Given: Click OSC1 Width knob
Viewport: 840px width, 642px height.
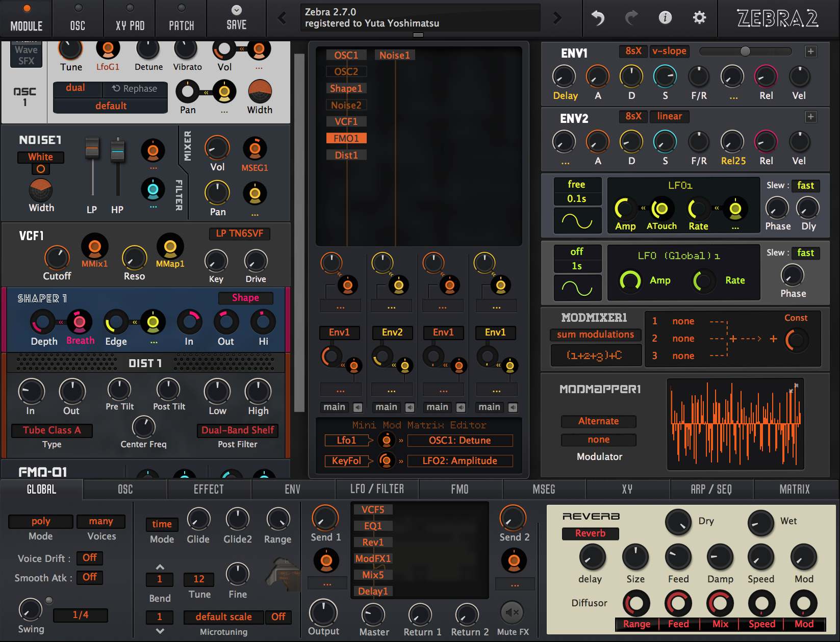Looking at the screenshot, I should pos(260,92).
